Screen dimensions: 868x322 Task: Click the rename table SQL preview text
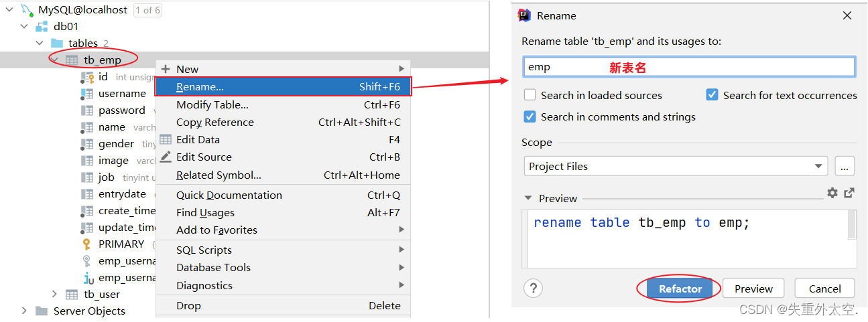pos(641,222)
